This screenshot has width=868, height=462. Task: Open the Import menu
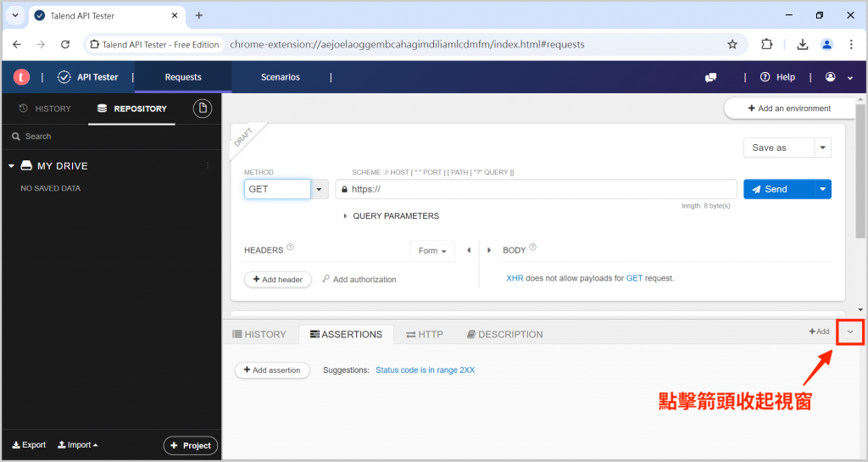[77, 445]
